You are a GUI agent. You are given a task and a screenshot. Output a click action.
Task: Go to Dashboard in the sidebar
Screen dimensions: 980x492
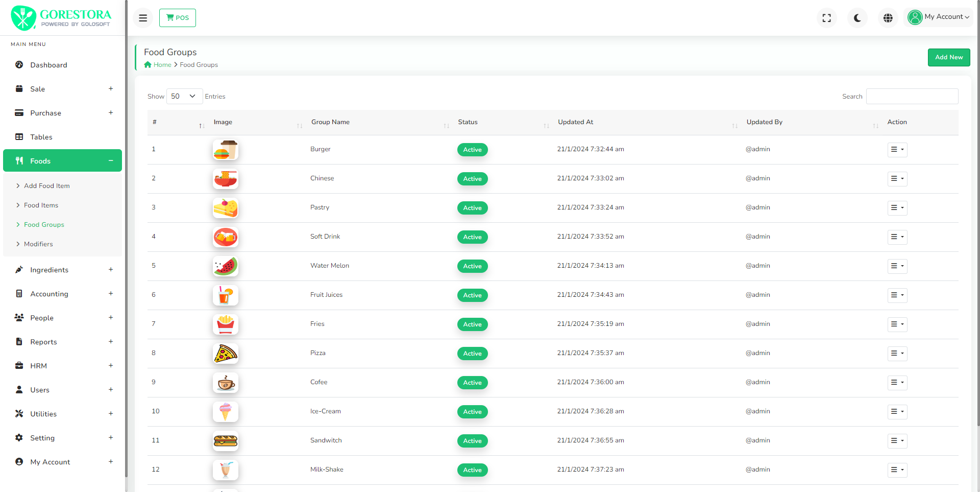coord(62,65)
